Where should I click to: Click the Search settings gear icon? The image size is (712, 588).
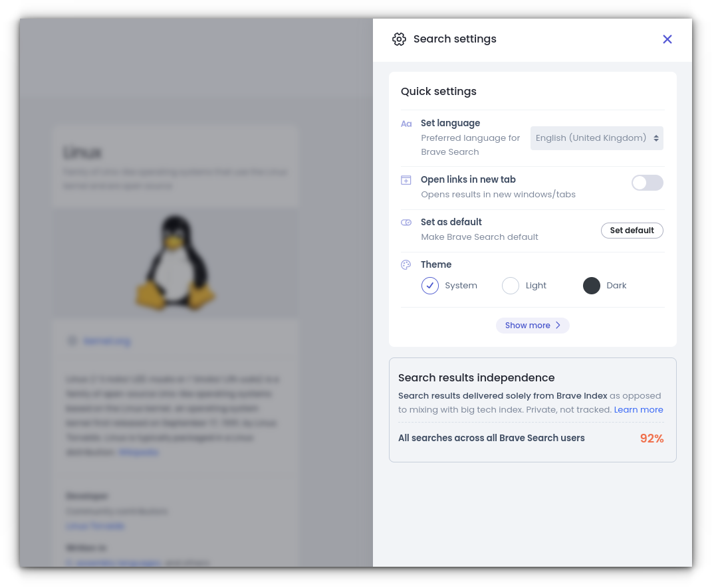399,39
